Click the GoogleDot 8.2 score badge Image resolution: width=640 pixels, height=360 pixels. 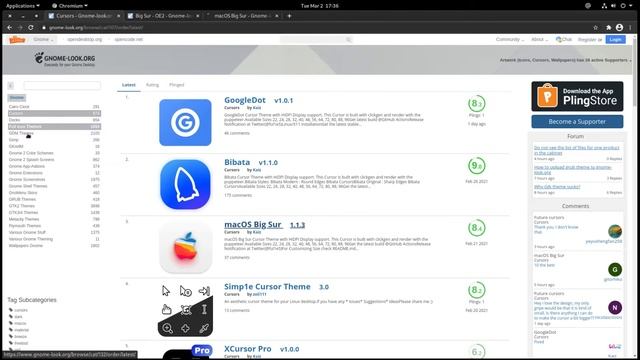point(476,104)
